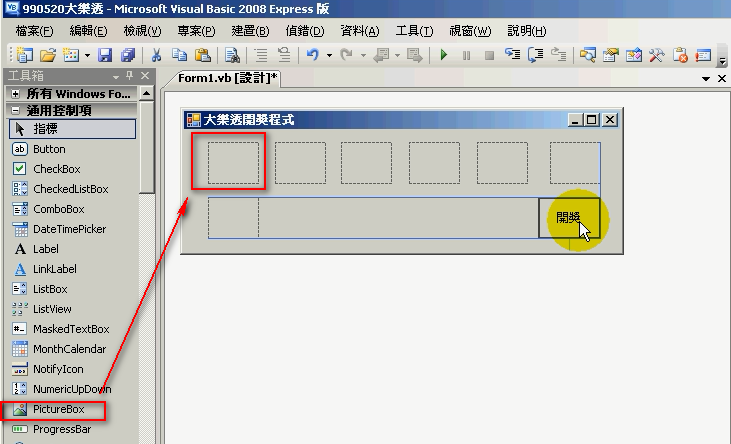Click the Step Out icon
The height and width of the screenshot is (444, 731).
[558, 55]
